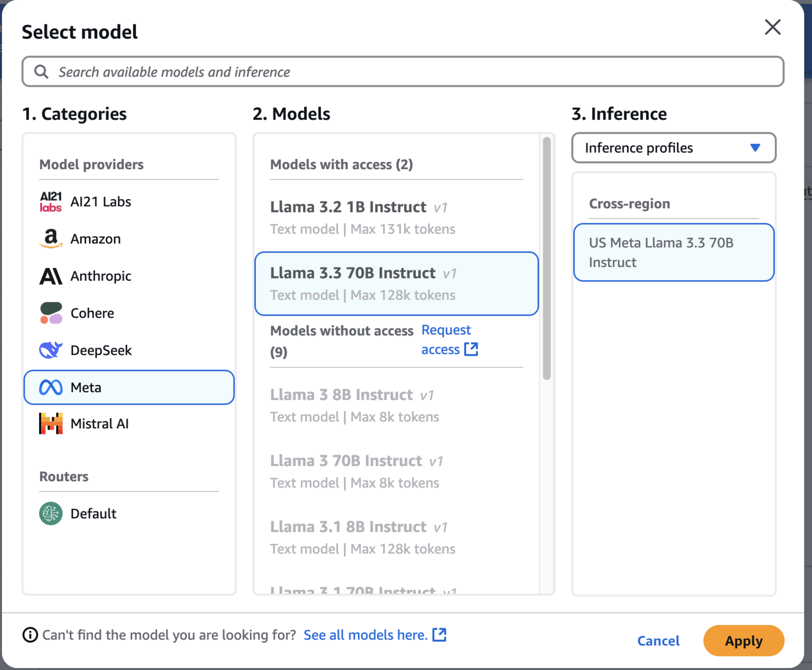Select AI21 Labs provider
Viewport: 812px width, 670px height.
(129, 202)
